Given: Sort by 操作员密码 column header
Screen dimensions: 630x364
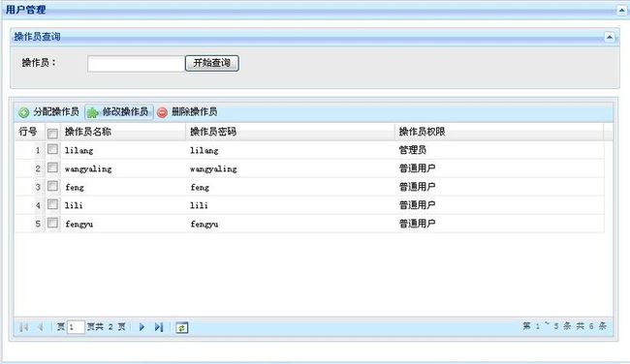Looking at the screenshot, I should tap(290, 132).
